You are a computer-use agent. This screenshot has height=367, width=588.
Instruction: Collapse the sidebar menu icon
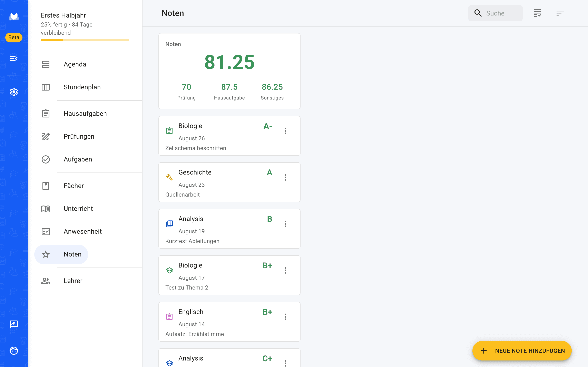(14, 59)
